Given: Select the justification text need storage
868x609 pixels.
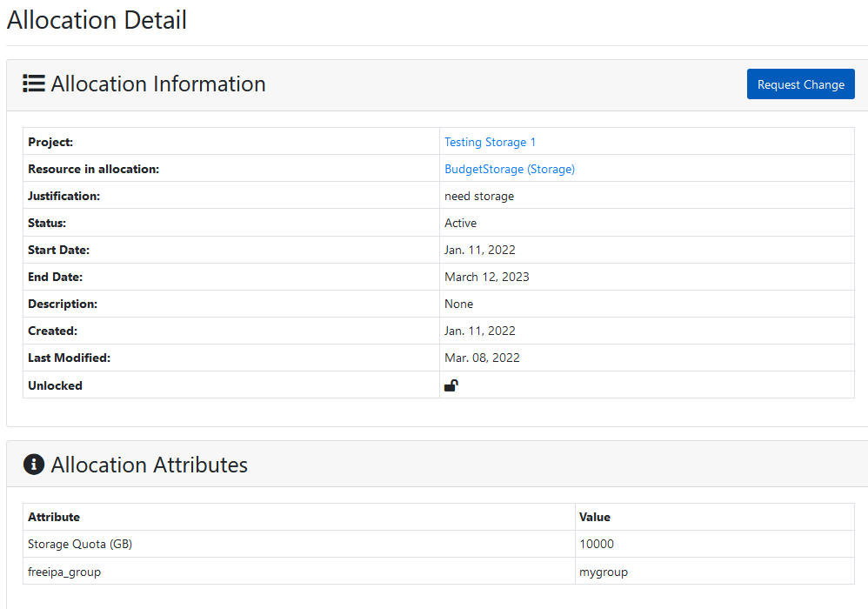Looking at the screenshot, I should tap(479, 197).
